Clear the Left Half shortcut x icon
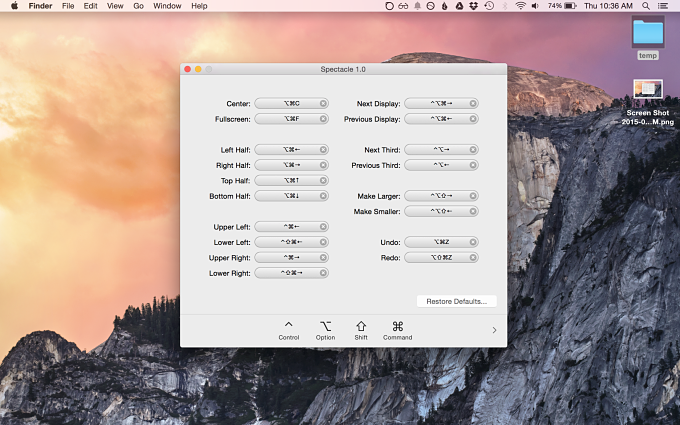 (x=324, y=150)
